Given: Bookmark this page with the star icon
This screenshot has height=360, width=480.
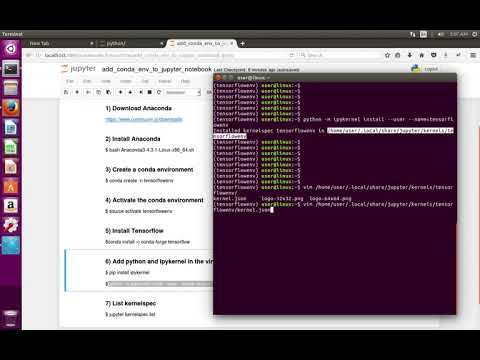Looking at the screenshot, I should coord(387,55).
